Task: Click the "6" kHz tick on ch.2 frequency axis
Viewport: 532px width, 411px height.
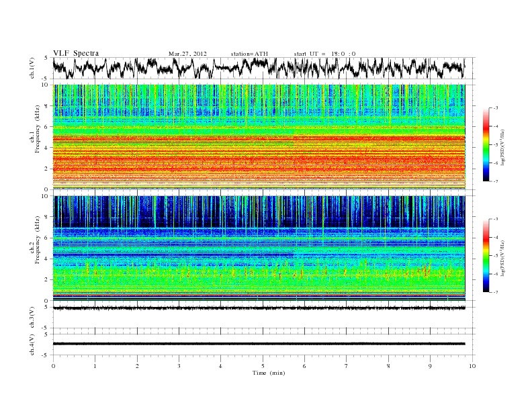Action: coord(46,238)
